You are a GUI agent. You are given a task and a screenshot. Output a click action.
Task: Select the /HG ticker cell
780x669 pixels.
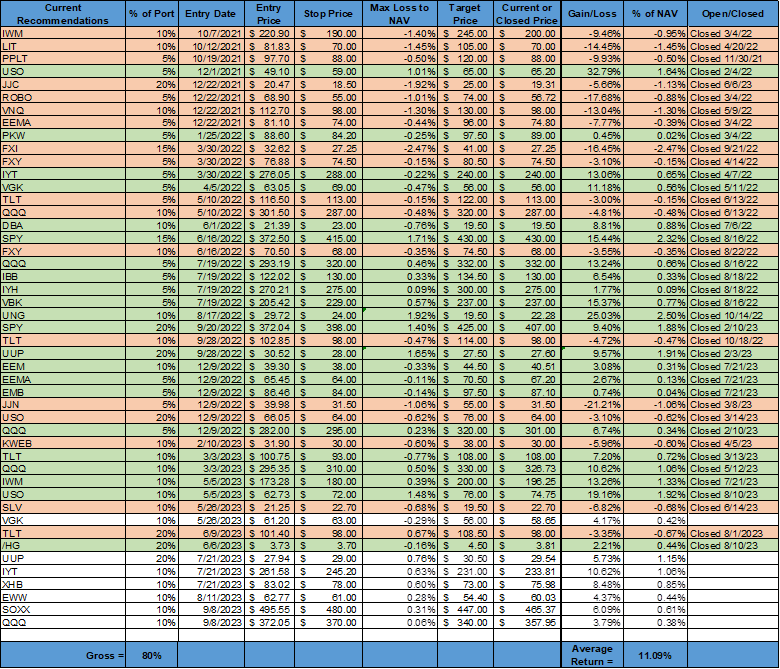(63, 546)
